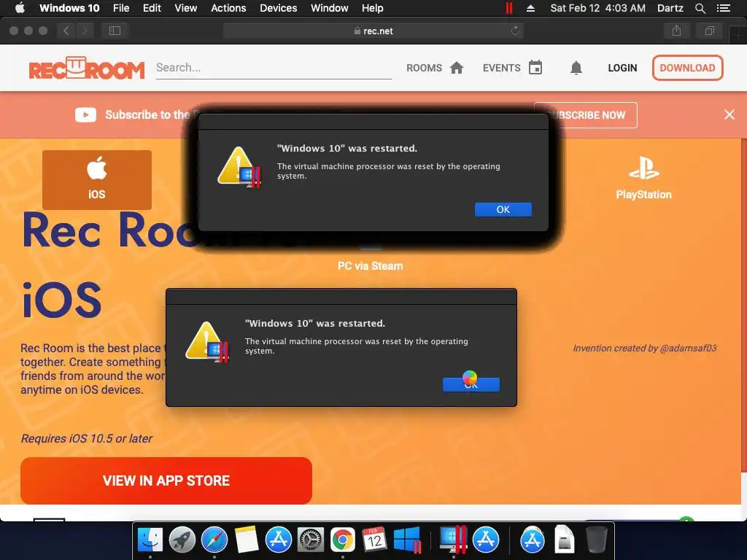Select the PlayStation platform tile

[643, 178]
